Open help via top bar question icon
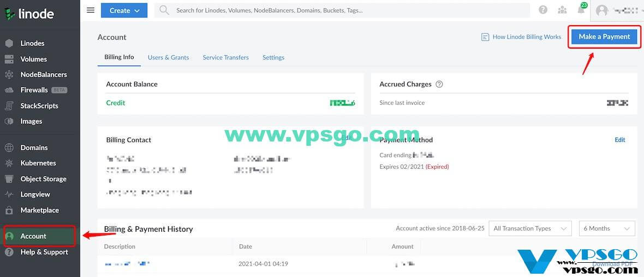The image size is (644, 277). click(543, 10)
